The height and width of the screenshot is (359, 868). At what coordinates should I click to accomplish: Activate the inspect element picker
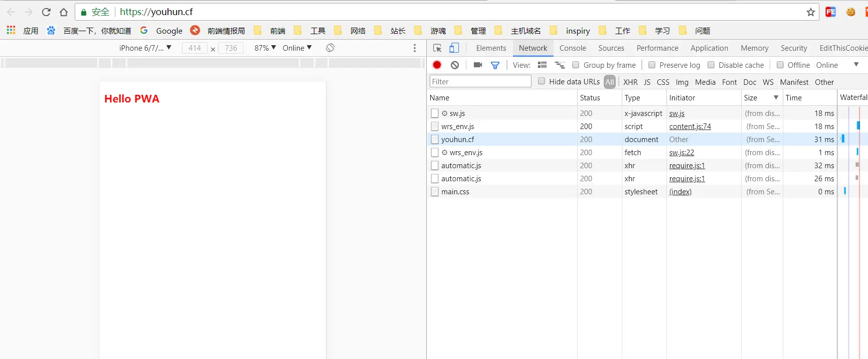pos(437,48)
